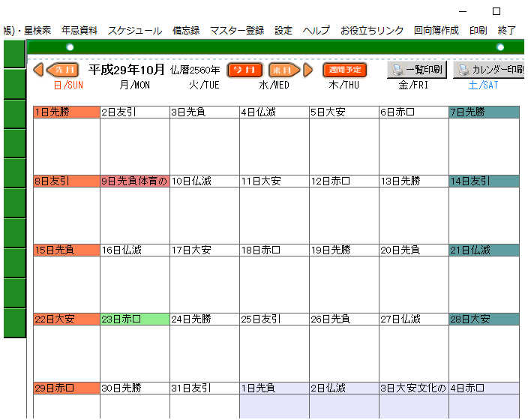Open the マスター登録 menu
Viewport: 528px width, 420px height.
[x=237, y=31]
